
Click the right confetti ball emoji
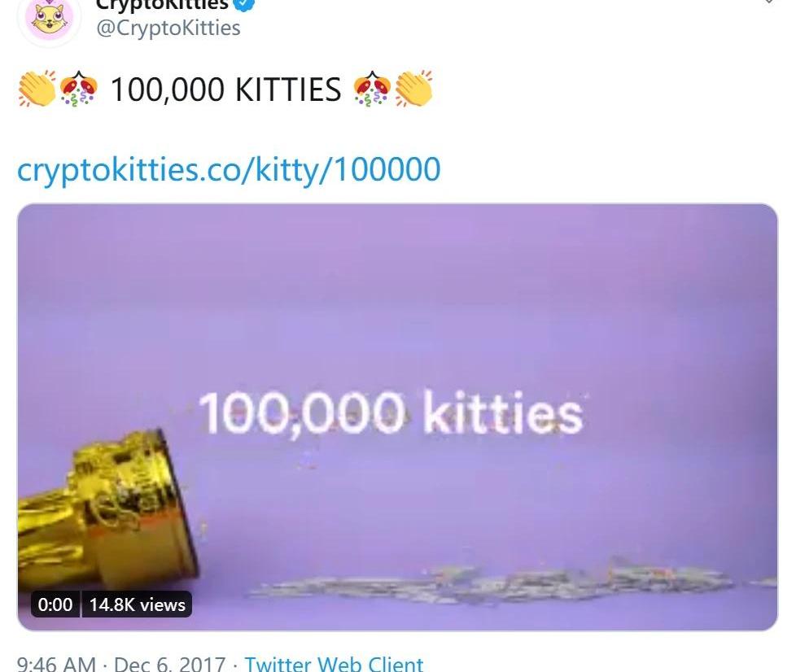click(372, 89)
